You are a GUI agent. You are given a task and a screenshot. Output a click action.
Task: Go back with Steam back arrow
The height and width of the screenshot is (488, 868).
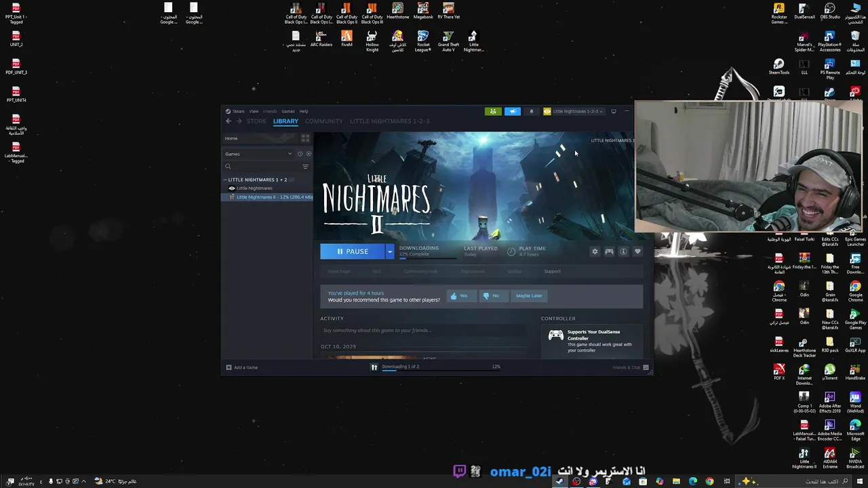pos(229,121)
